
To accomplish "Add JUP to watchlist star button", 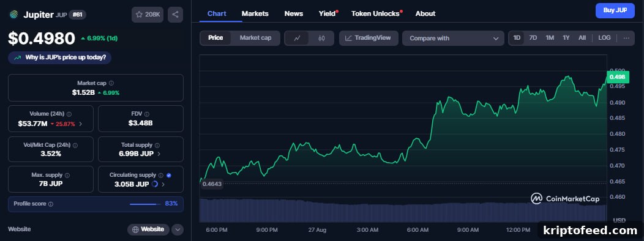I will (148, 15).
